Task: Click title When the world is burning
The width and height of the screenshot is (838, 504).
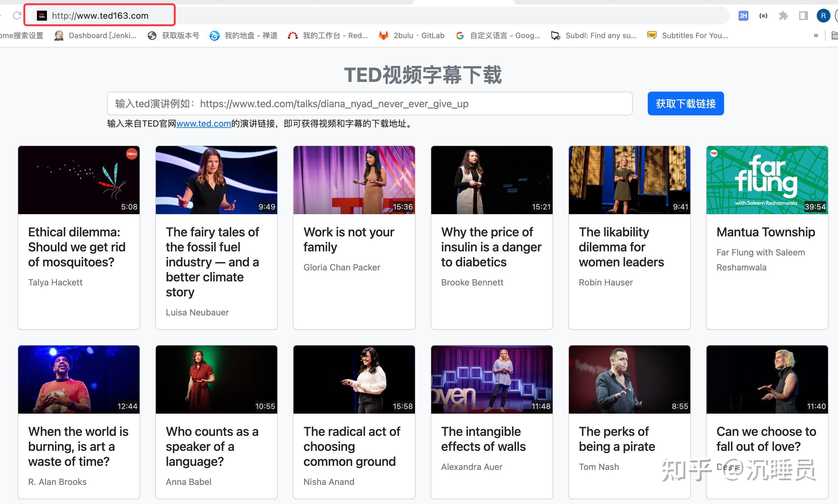Action: [x=78, y=446]
